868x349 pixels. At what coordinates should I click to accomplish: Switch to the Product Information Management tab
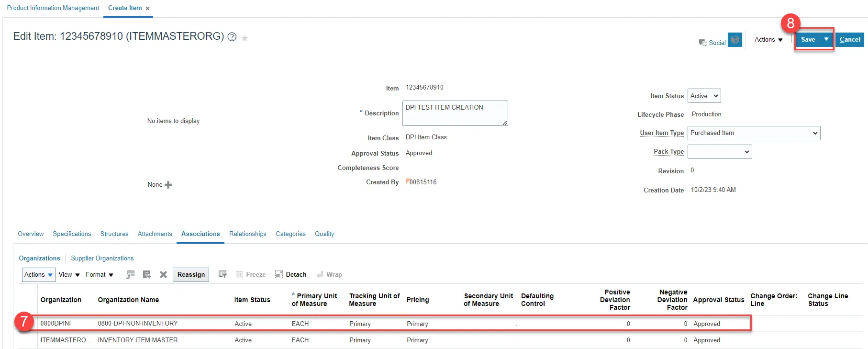[x=53, y=8]
